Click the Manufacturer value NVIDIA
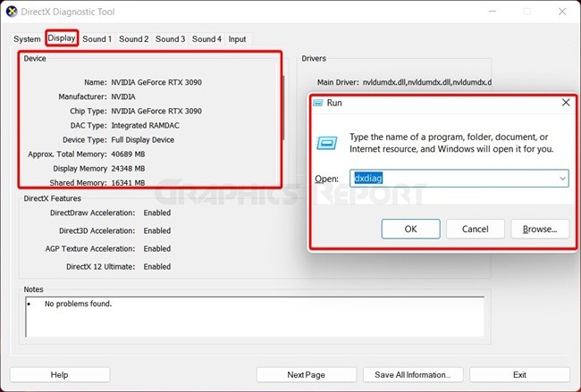 point(123,96)
